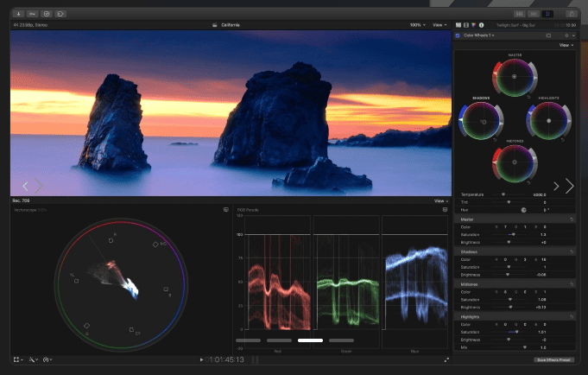Open the transform tools dropdown at bottom-left
The image size is (588, 375).
point(18,359)
